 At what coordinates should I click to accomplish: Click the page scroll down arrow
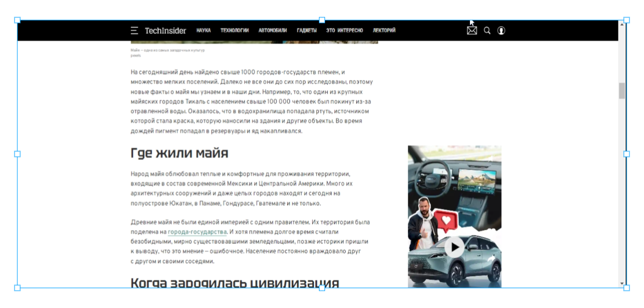point(622,283)
